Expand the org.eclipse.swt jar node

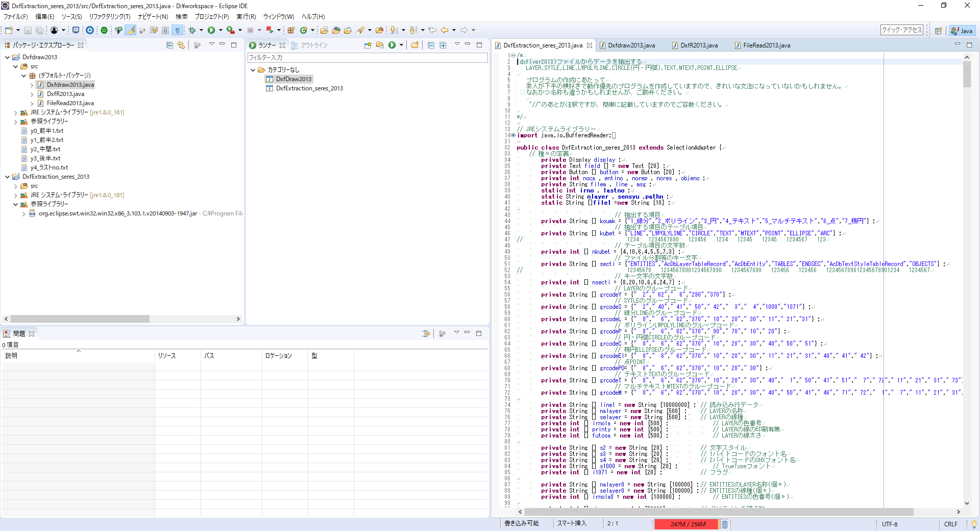[x=23, y=213]
